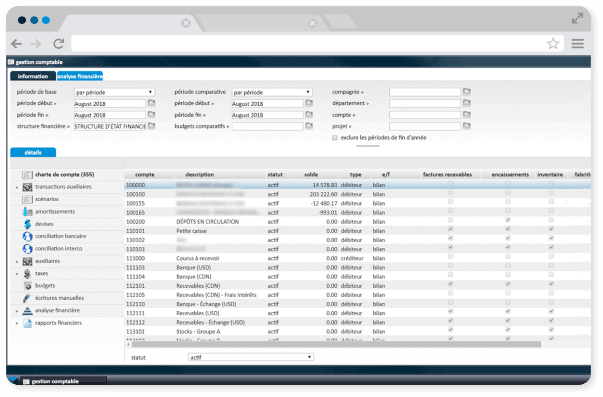This screenshot has height=397, width=603.
Task: Toggle factures recevables for Receivables (CDN)
Action: click(x=450, y=284)
